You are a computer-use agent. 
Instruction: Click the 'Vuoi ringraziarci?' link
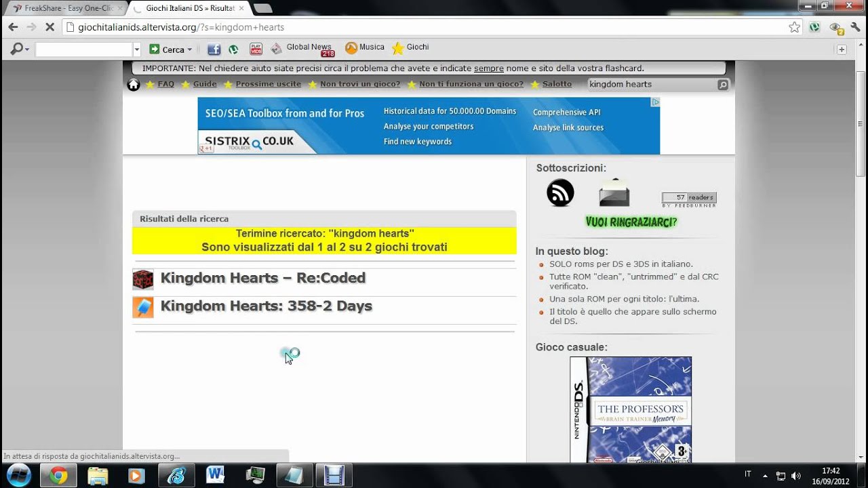click(x=631, y=222)
